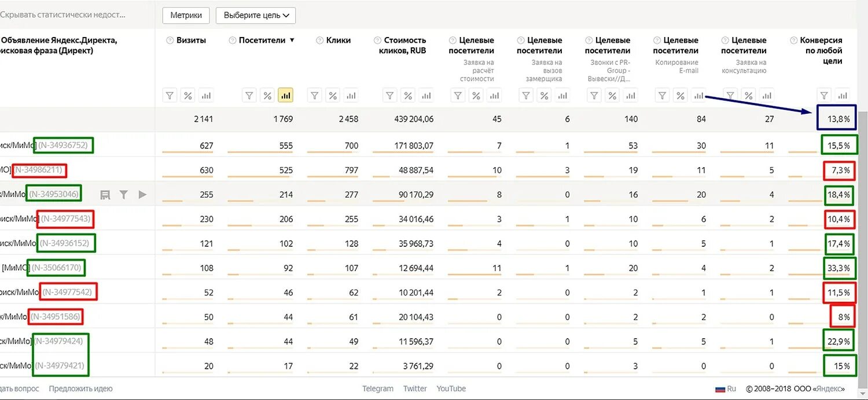Open help icon next to Посетители header
The image size is (868, 400).
233,40
